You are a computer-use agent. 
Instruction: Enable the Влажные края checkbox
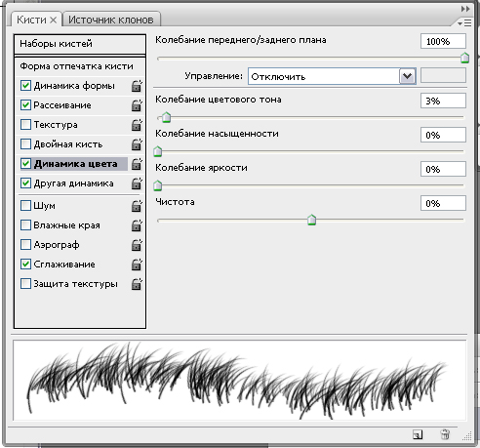tap(25, 225)
